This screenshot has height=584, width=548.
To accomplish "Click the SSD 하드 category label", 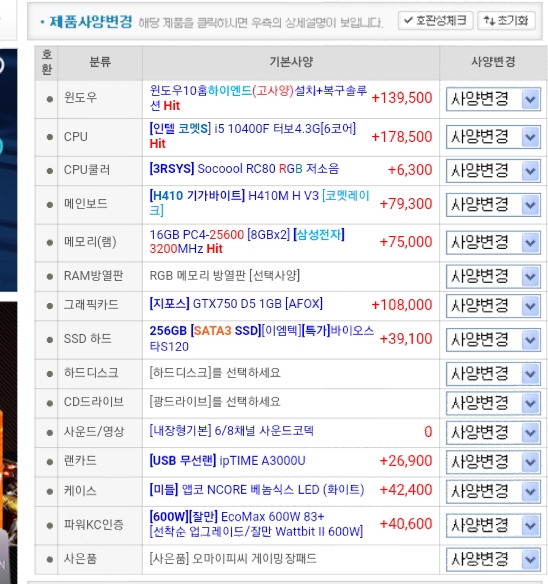I will pyautogui.click(x=88, y=339).
